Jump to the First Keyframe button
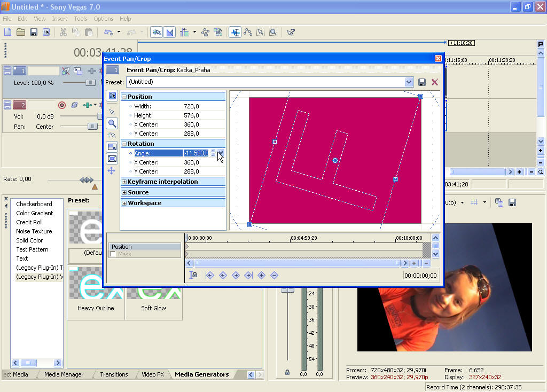Image resolution: width=547 pixels, height=392 pixels. click(210, 275)
